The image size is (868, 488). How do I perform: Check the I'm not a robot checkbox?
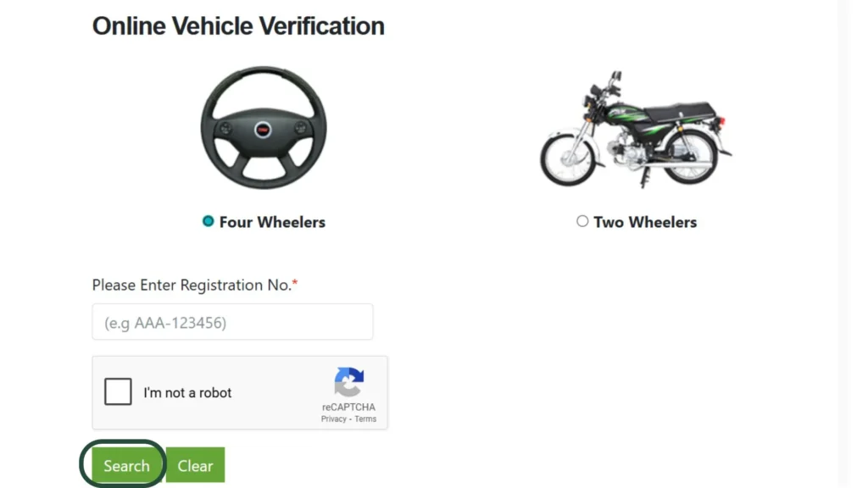118,391
